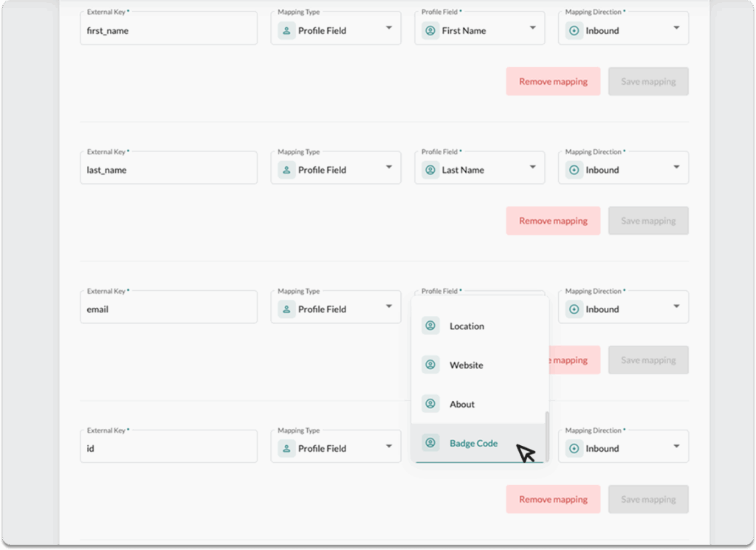The image size is (756, 550).
Task: Click the person icon beside First Name
Action: (430, 31)
